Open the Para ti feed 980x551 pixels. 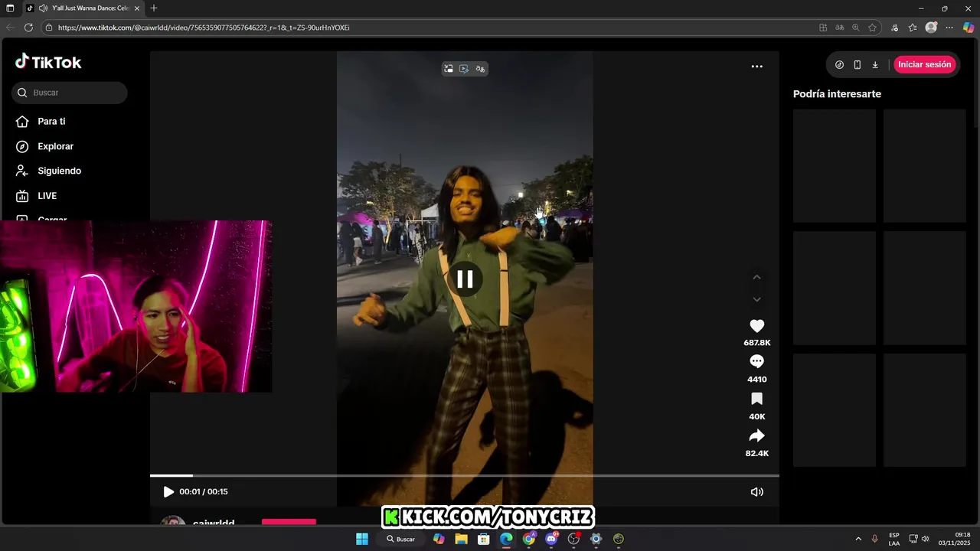click(x=41, y=122)
